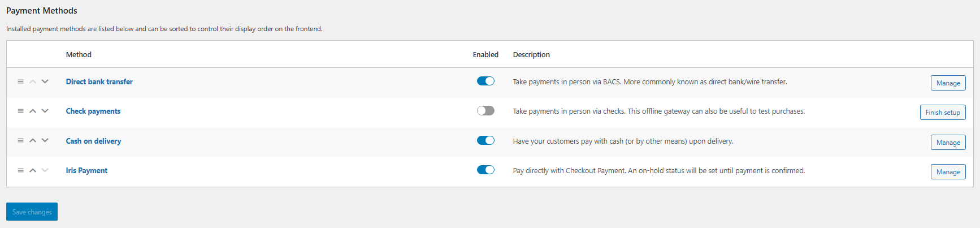This screenshot has height=228, width=980.
Task: Click Finish setup for Check payments
Action: pos(942,112)
